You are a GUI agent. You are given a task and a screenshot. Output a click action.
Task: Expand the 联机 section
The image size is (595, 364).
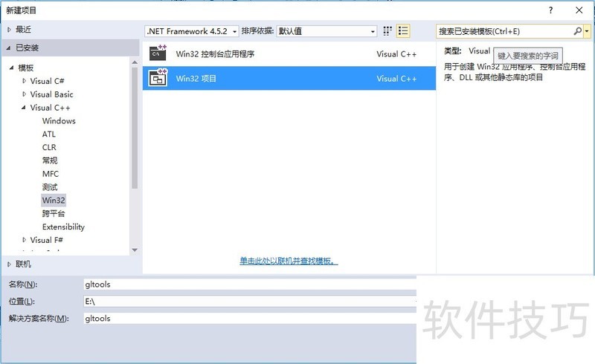pos(9,264)
